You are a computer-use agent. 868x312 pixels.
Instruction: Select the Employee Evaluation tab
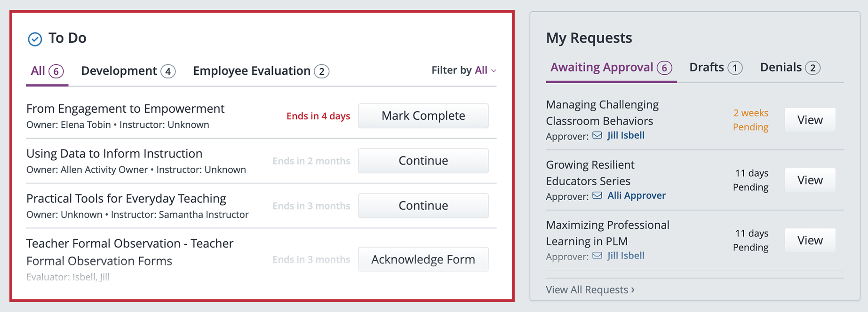pos(261,71)
